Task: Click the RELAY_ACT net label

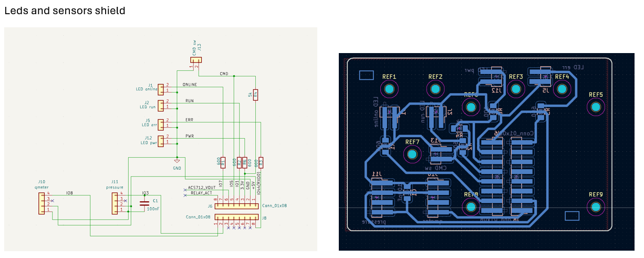Action: [x=201, y=193]
